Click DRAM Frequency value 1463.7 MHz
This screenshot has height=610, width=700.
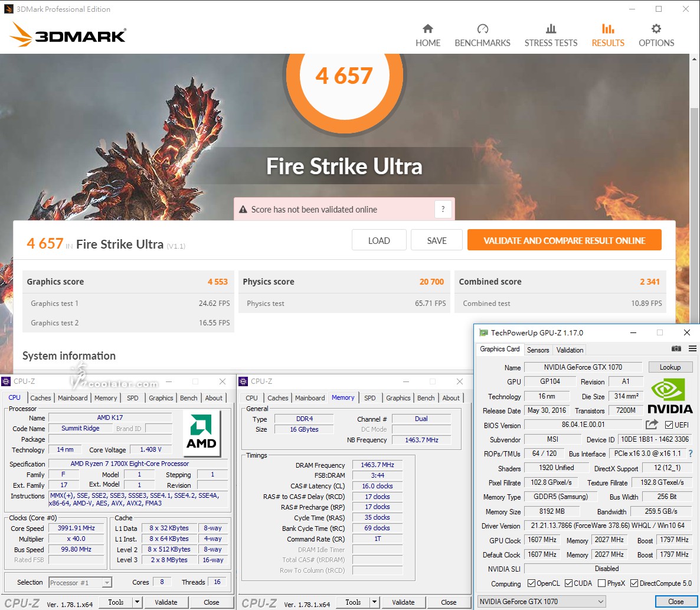[377, 465]
